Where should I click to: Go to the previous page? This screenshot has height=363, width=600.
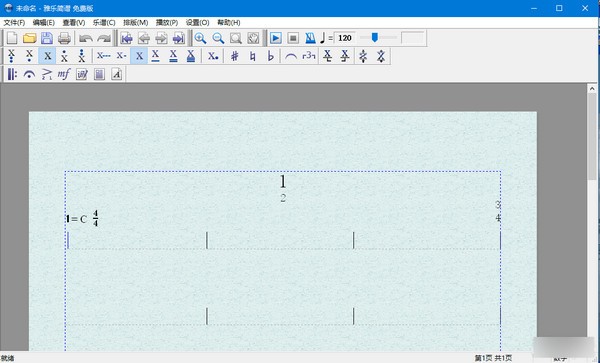coord(144,38)
